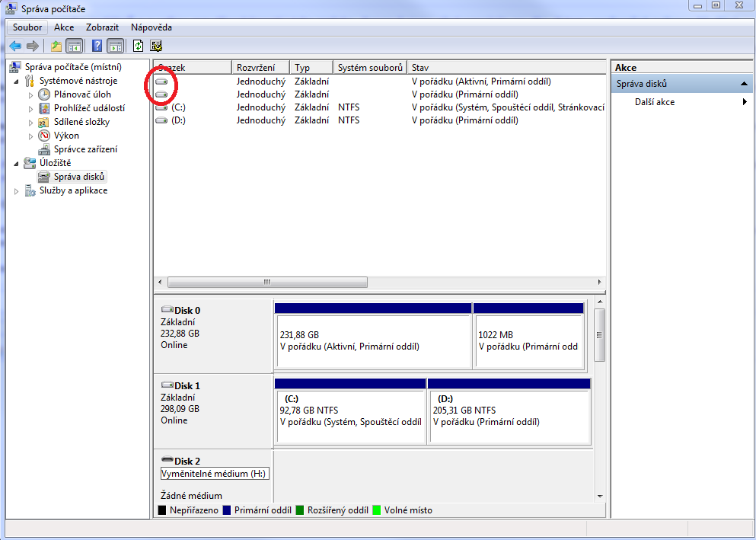
Task: Select Správa disků in the tree
Action: pyautogui.click(x=79, y=177)
